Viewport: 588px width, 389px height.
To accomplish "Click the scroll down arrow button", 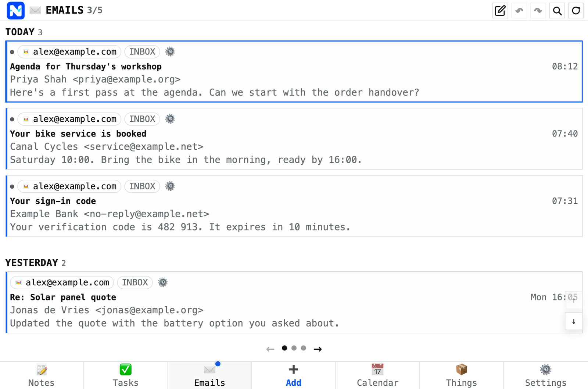I will click(x=574, y=322).
